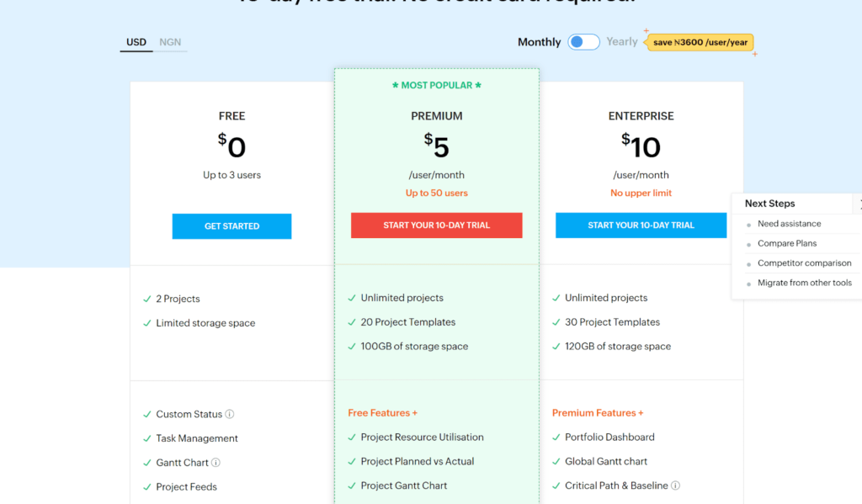Click the checkmark beside Portfolio Dashboard
Screen dimensions: 862x504
click(x=556, y=438)
